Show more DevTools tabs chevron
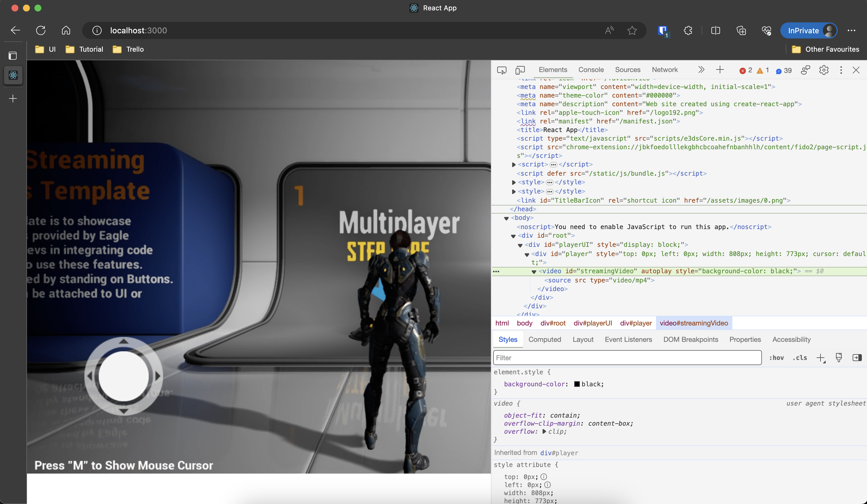This screenshot has width=867, height=504. point(701,70)
